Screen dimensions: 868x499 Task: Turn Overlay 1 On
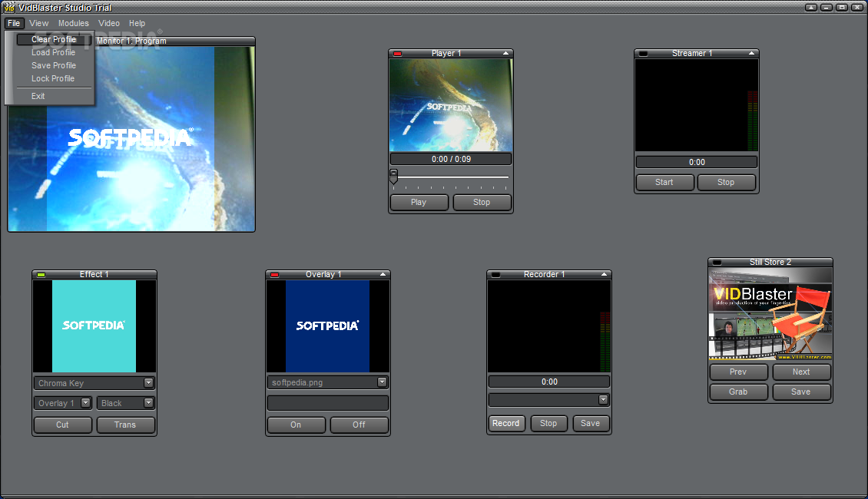pos(297,425)
